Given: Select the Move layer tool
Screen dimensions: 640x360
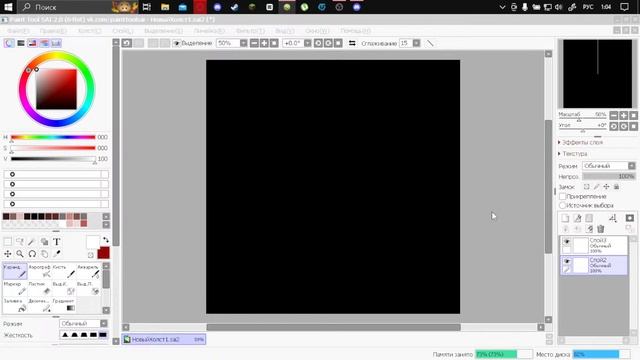Looking at the screenshot, I should click(x=8, y=254).
